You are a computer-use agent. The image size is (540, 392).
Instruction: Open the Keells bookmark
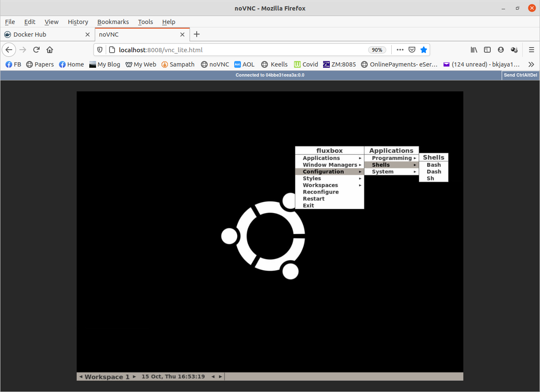[275, 64]
